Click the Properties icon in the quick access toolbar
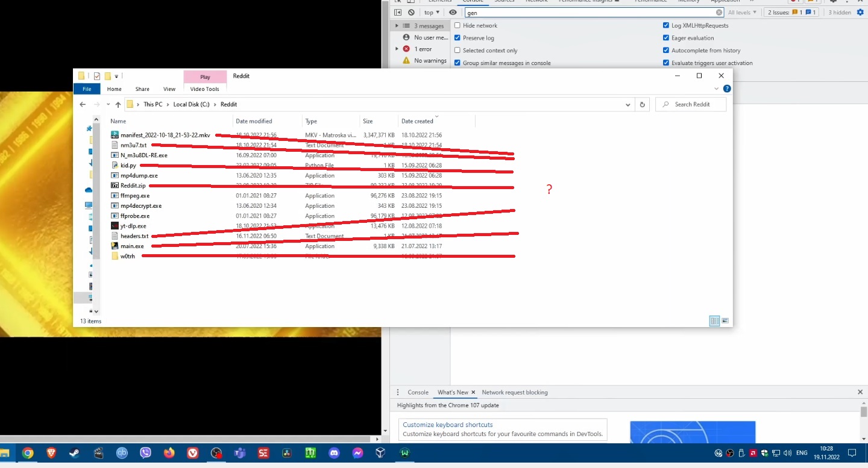This screenshot has width=868, height=468. (96, 76)
